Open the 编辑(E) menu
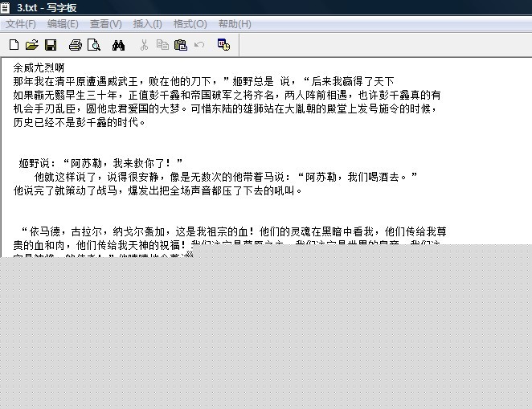Image resolution: width=532 pixels, height=409 pixels. 63,24
